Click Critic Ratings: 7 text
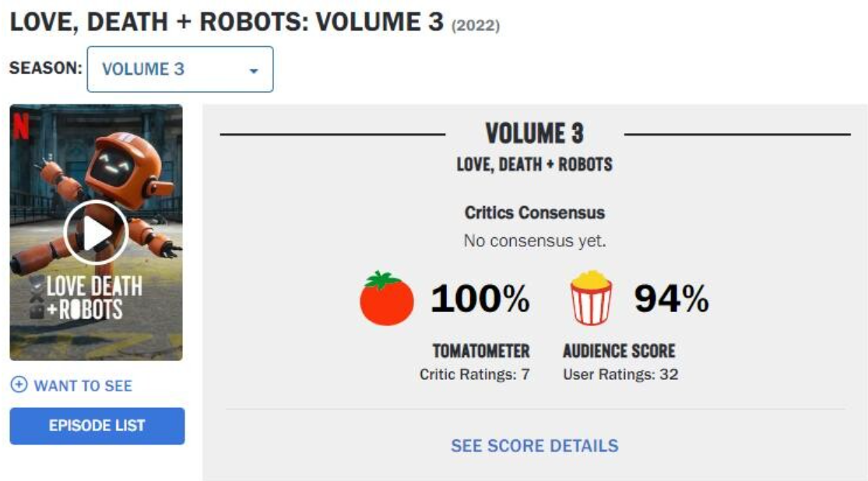This screenshot has height=481, width=868. 475,374
